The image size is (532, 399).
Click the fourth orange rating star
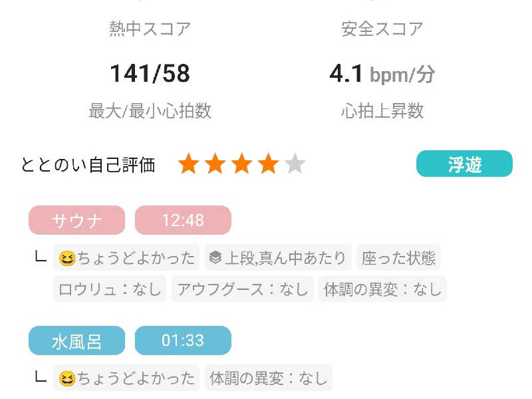tap(268, 164)
